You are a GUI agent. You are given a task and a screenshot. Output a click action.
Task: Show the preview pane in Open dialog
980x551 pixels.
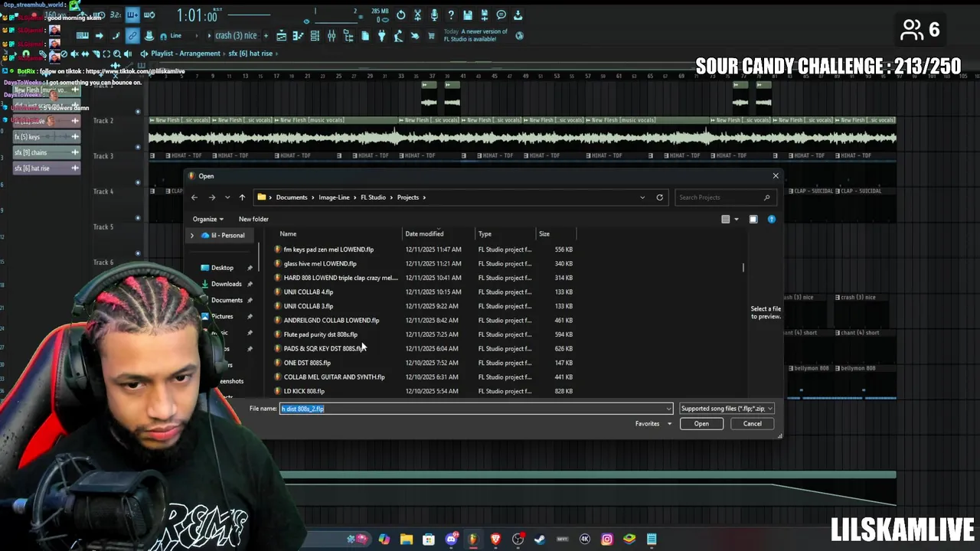753,220
